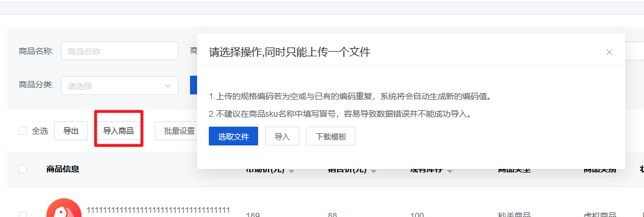This screenshot has width=644, height=217.
Task: Click the 导出 button
Action: coord(71,131)
